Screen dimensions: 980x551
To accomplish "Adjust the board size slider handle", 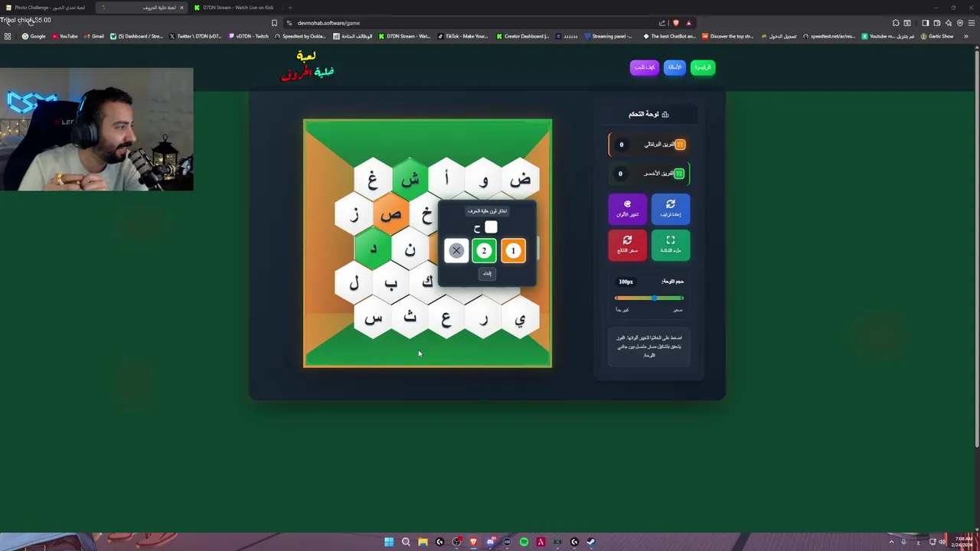I will [654, 298].
